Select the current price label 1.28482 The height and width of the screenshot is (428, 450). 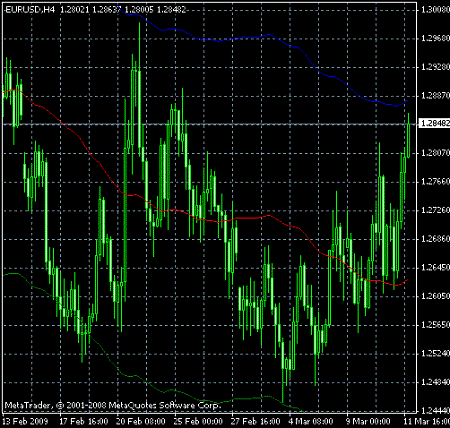pyautogui.click(x=434, y=124)
